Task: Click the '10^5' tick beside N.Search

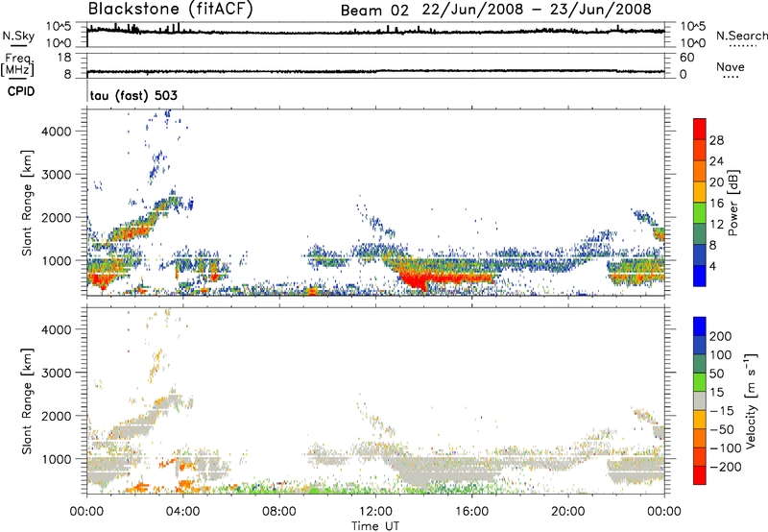Action: point(692,26)
